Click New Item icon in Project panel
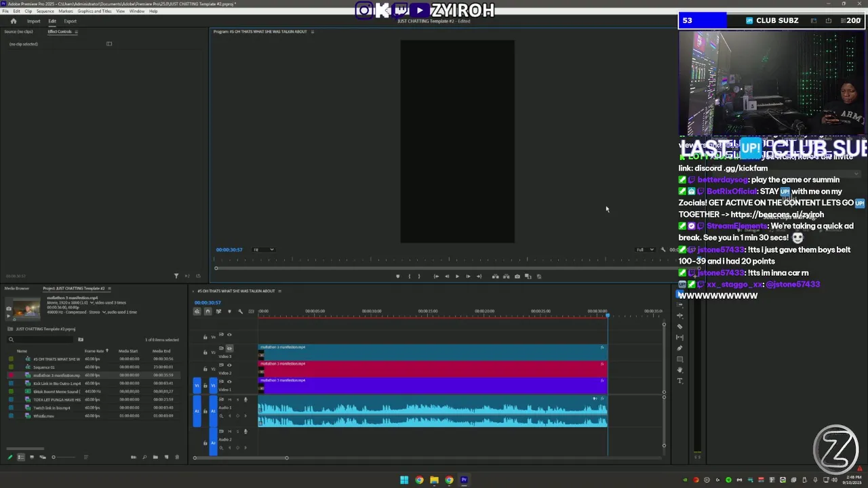This screenshot has width=868, height=488. tap(166, 457)
